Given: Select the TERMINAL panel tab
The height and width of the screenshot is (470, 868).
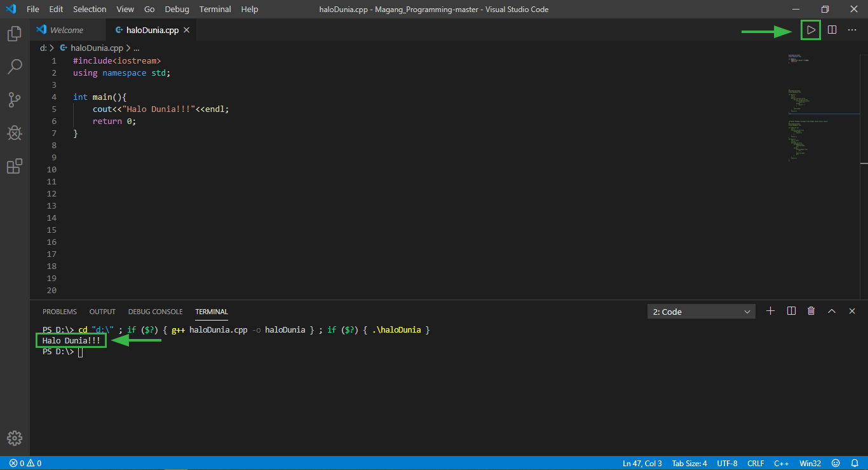Looking at the screenshot, I should point(212,312).
